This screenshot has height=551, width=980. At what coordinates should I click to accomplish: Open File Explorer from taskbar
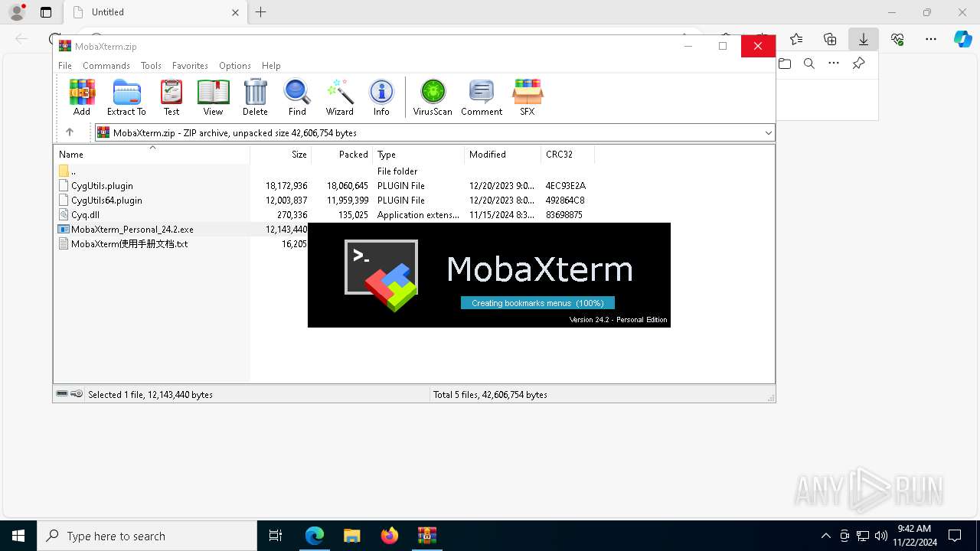point(352,536)
